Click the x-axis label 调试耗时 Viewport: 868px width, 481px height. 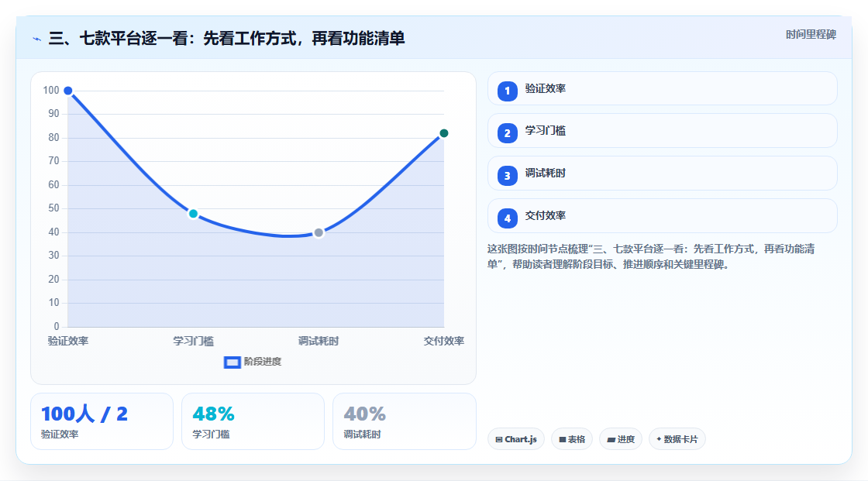319,341
